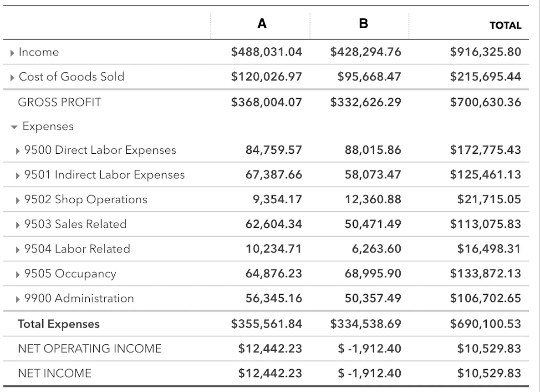540x392 pixels.
Task: Open Income total $916,325.80
Action: pos(485,52)
